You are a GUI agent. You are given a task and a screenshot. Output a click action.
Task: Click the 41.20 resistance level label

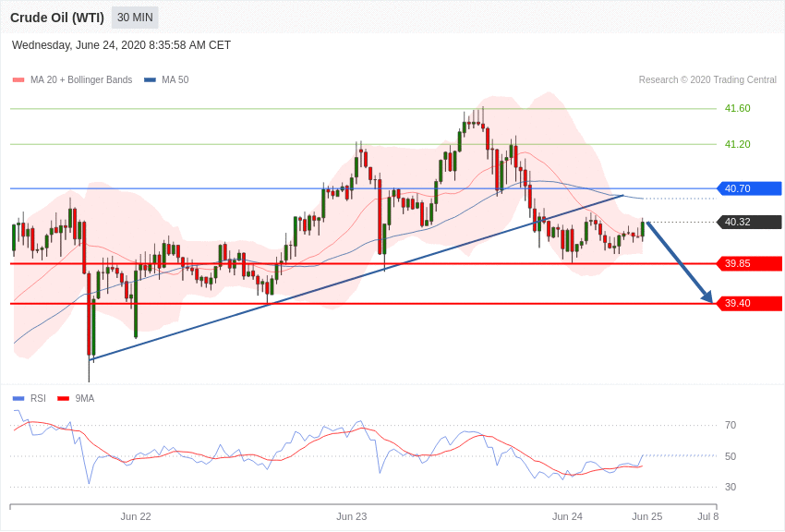738,145
